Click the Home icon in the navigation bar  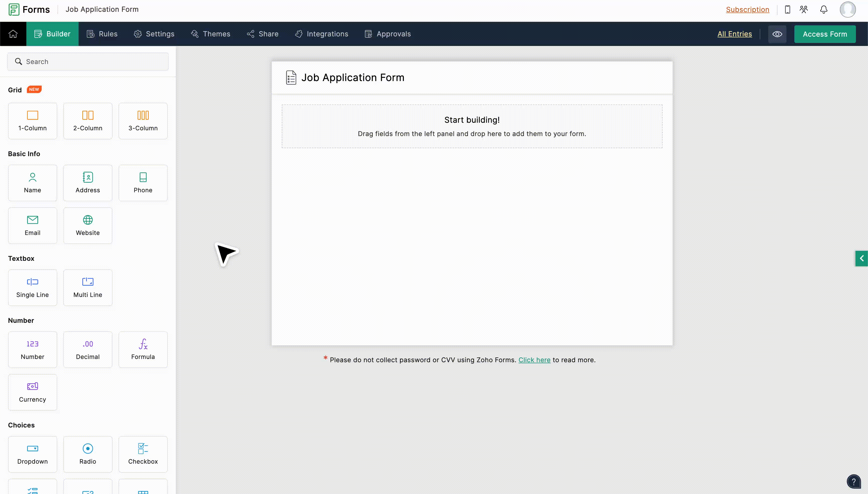pos(13,34)
